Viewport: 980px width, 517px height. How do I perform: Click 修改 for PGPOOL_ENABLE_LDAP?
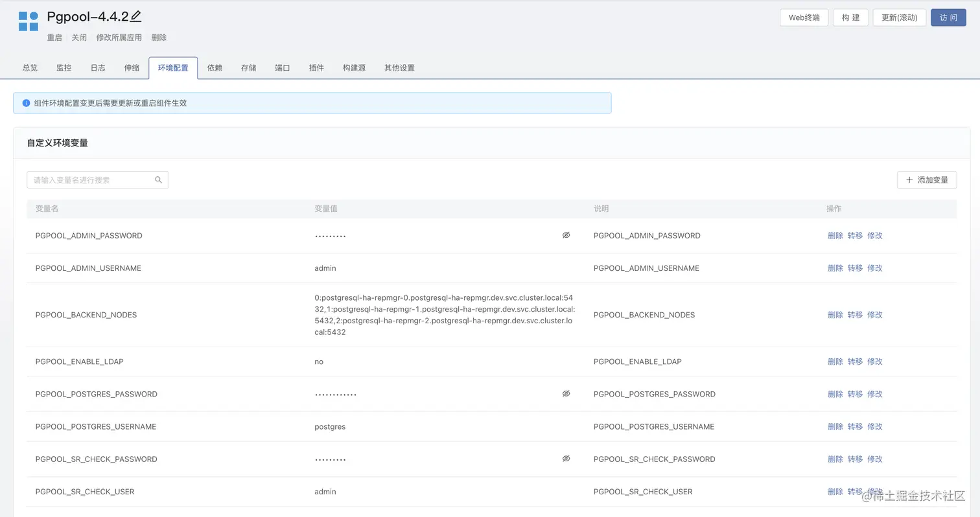(x=875, y=362)
